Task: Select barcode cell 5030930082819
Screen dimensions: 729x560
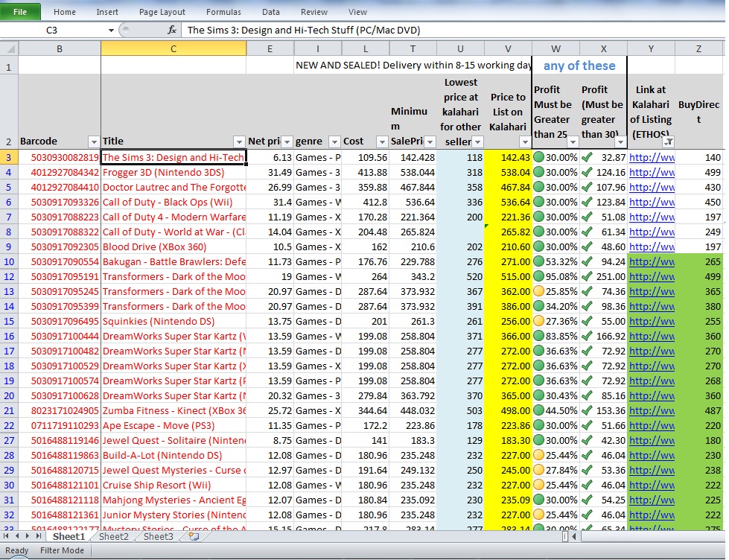Action: coord(60,158)
